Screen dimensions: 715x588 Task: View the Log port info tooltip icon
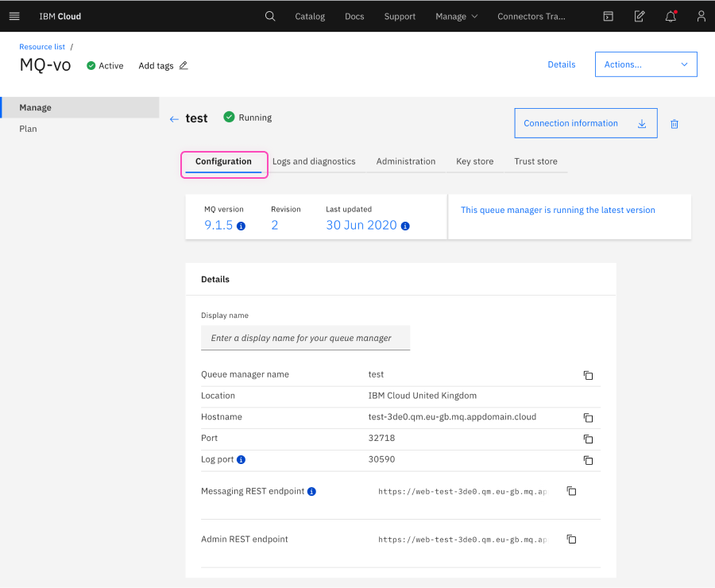click(x=242, y=459)
